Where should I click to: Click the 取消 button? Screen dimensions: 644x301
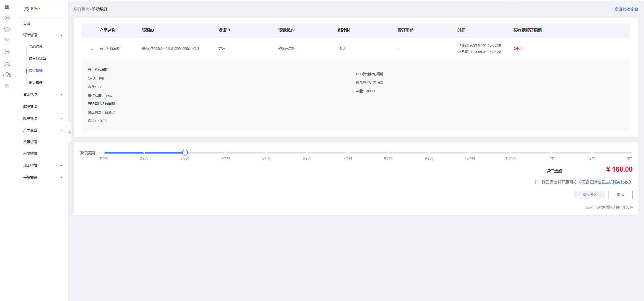click(x=620, y=195)
